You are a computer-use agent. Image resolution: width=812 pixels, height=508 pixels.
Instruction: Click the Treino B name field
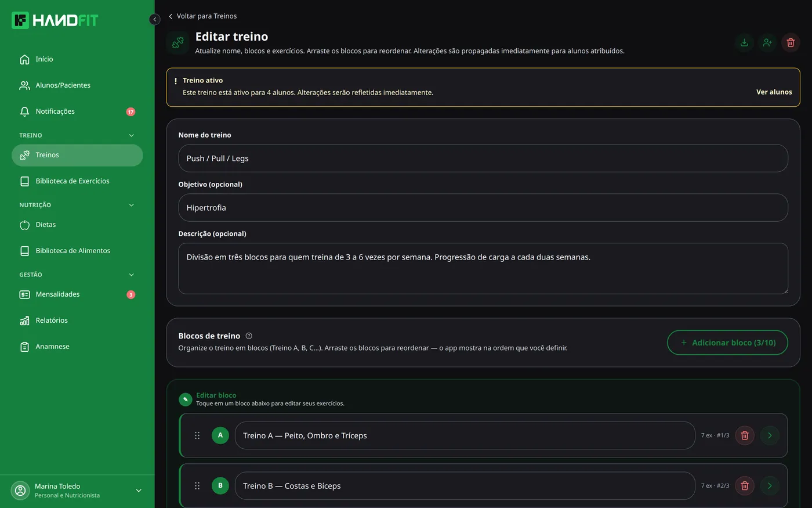tap(465, 486)
